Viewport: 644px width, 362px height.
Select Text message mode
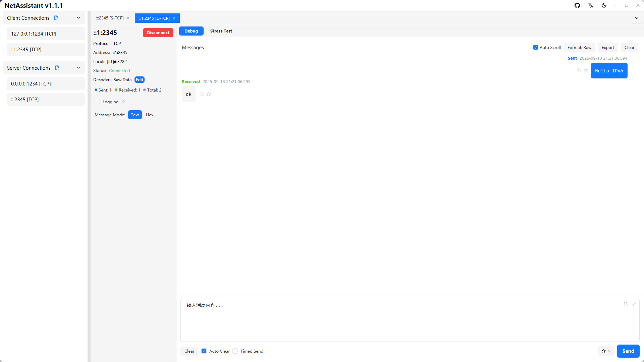point(135,115)
